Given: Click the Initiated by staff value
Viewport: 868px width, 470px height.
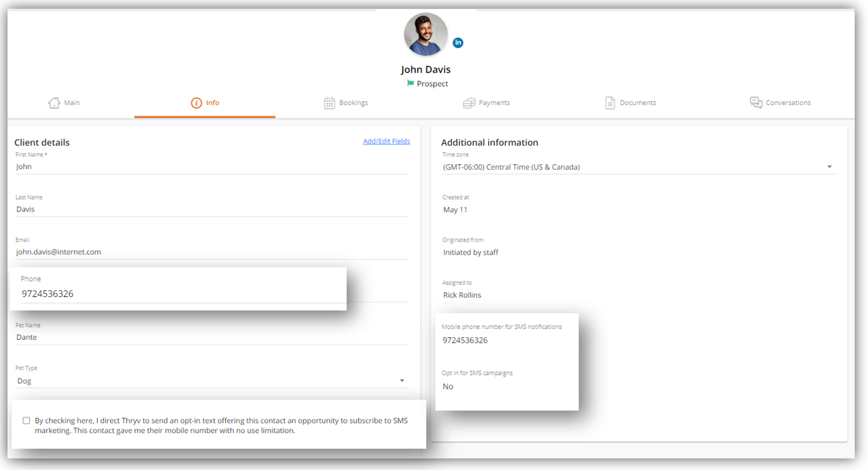Looking at the screenshot, I should (470, 252).
